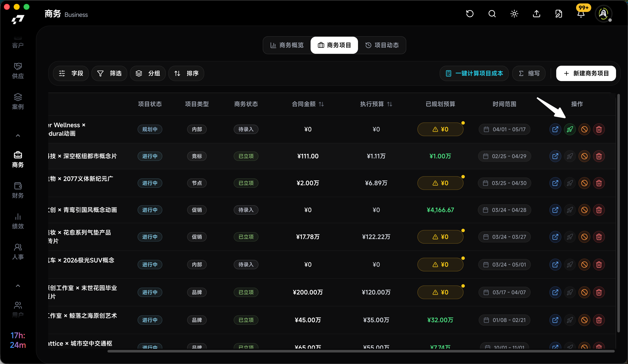The height and width of the screenshot is (364, 628).
Task: Collapse the sidebar chevron above 商务
Action: tap(18, 136)
